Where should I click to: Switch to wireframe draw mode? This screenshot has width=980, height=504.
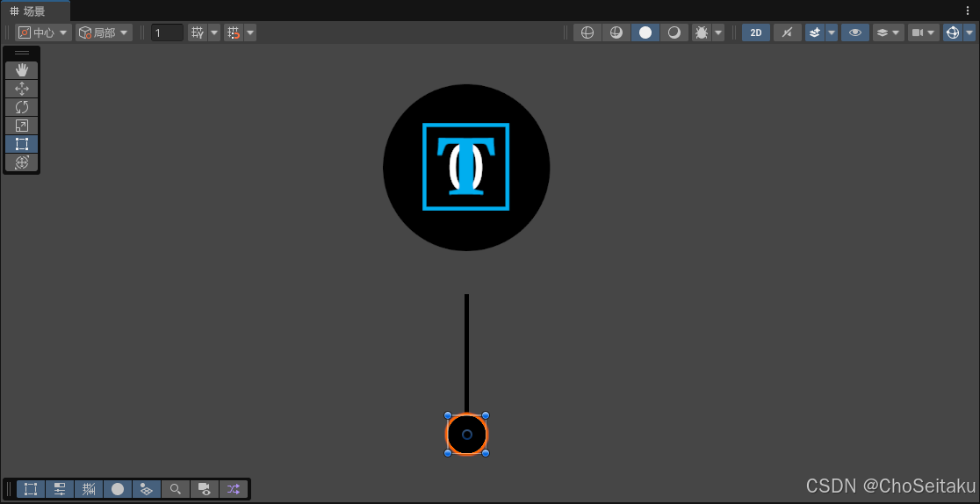587,32
